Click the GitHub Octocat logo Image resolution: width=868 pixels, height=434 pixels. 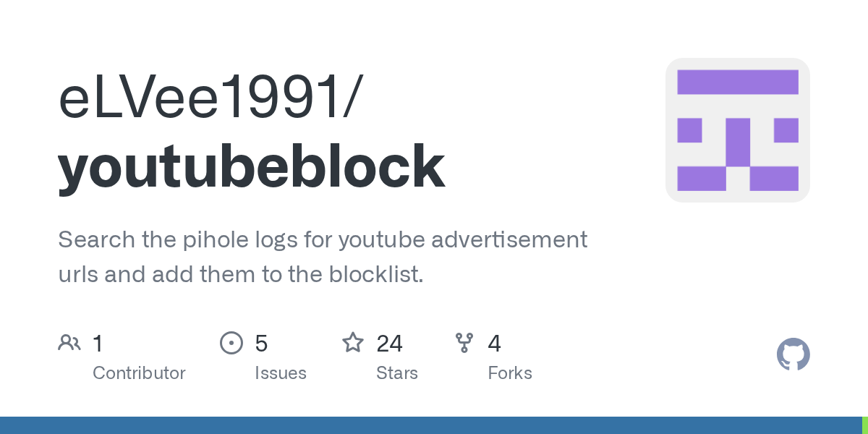pyautogui.click(x=793, y=354)
